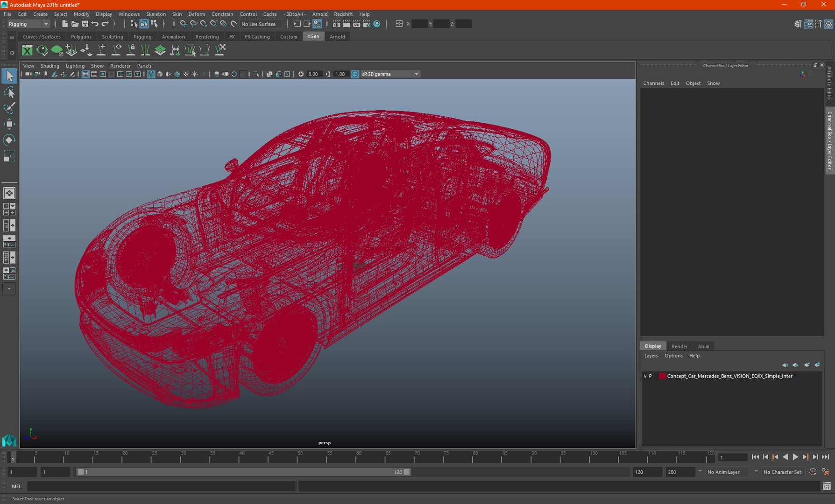835x504 pixels.
Task: Open the File menu
Action: pos(8,14)
